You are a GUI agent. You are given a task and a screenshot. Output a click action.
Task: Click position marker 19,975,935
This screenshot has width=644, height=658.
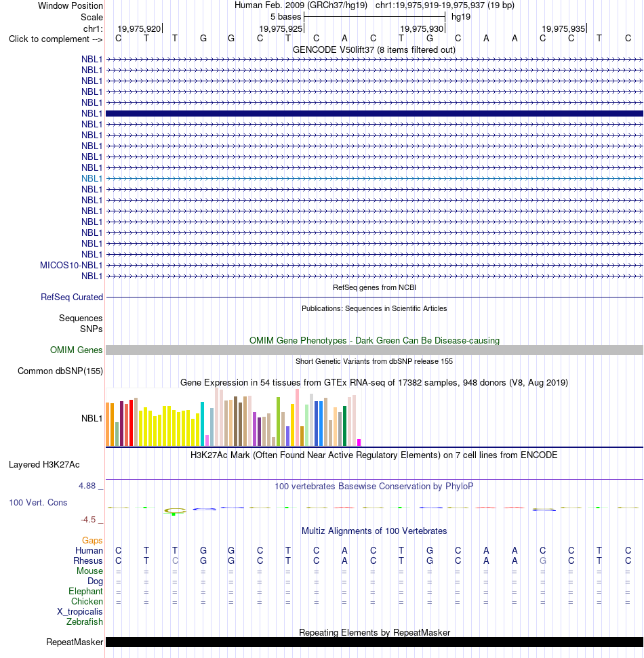564,28
